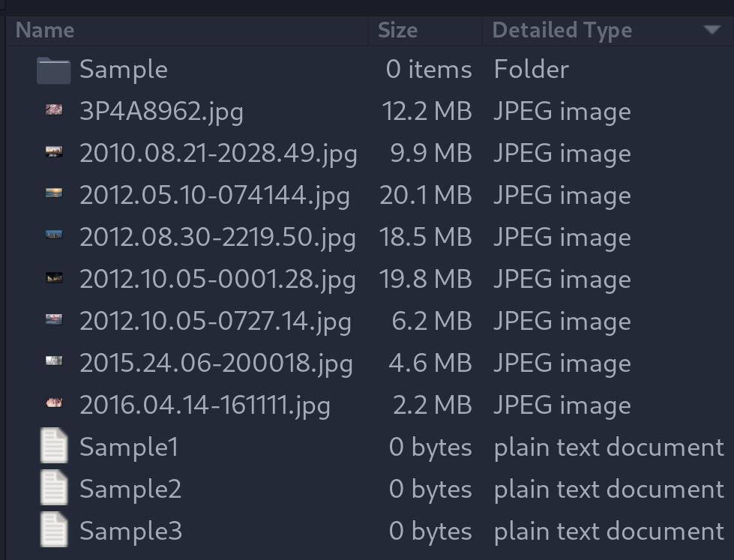Viewport: 734px width, 560px height.
Task: Click the text document icon for Sample3
Action: pos(54,530)
